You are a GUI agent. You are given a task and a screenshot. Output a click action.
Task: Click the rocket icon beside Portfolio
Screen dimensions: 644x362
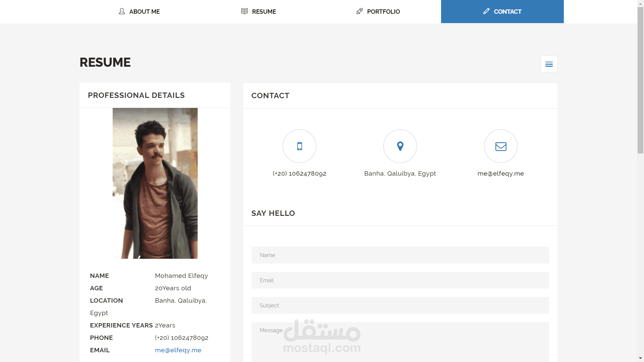359,11
